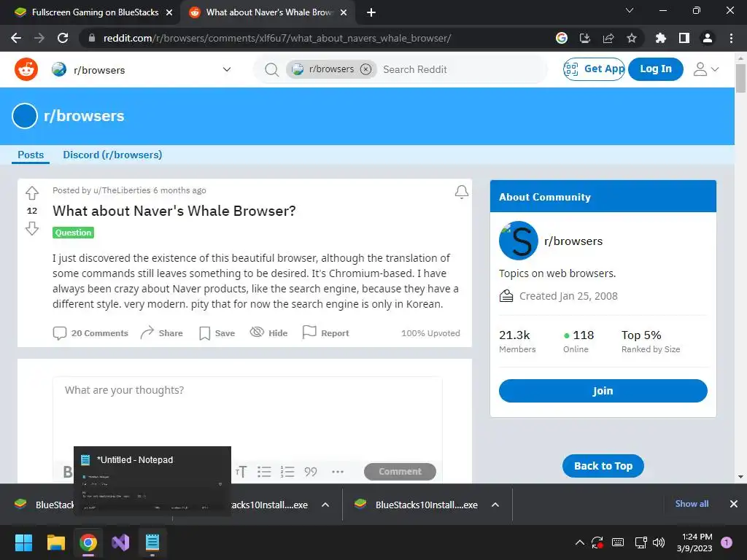Show hidden system tray icons
The image size is (747, 560).
[x=580, y=542]
